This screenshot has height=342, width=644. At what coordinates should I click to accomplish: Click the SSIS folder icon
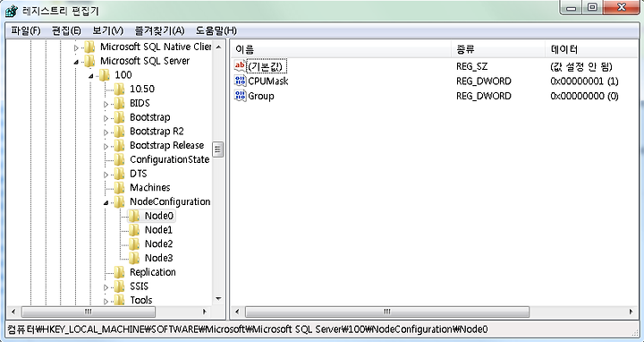119,286
